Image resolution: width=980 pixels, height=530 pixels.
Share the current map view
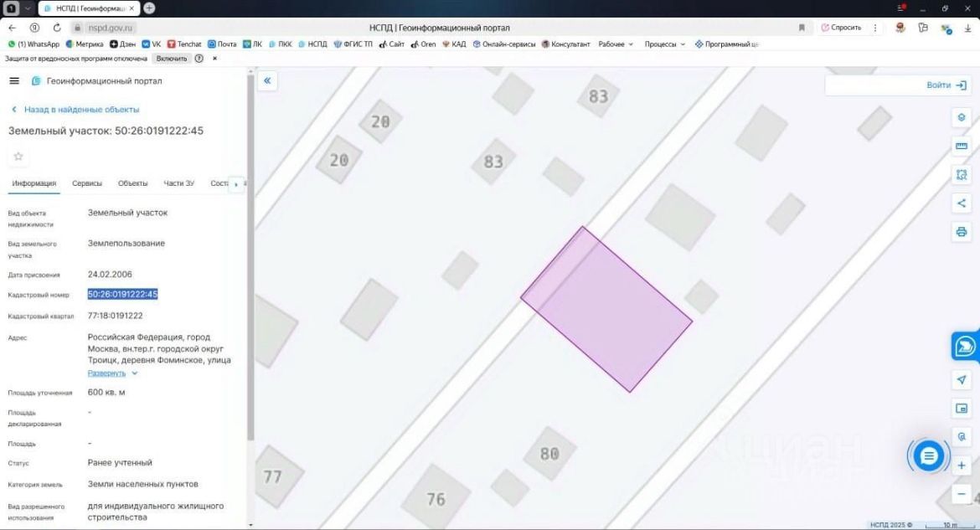click(962, 203)
